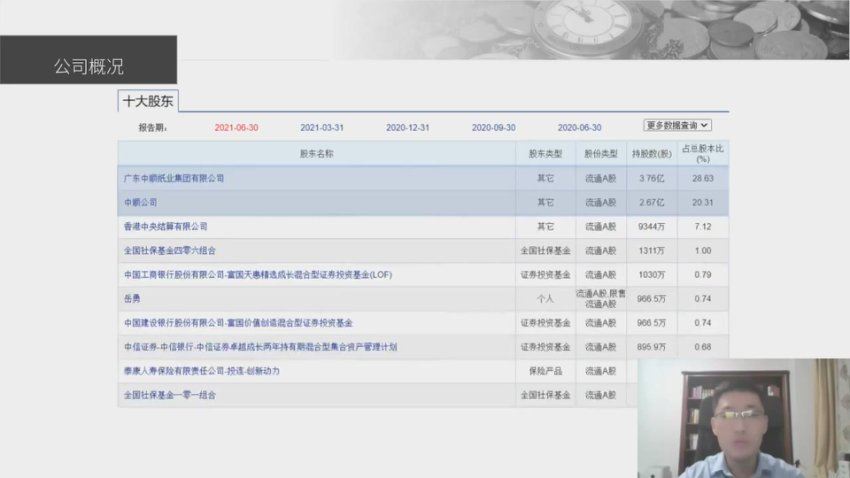The width and height of the screenshot is (850, 478).
Task: Click the 20.31 percentage cell
Action: 703,202
